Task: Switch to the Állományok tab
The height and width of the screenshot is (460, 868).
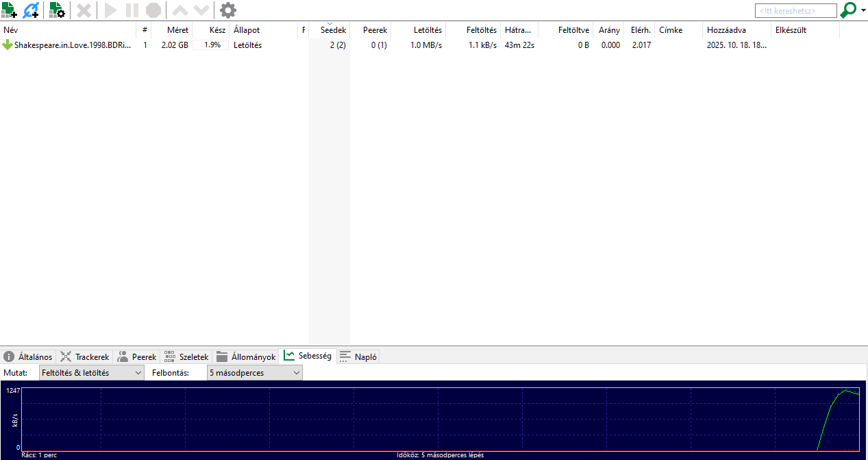Action: 246,357
